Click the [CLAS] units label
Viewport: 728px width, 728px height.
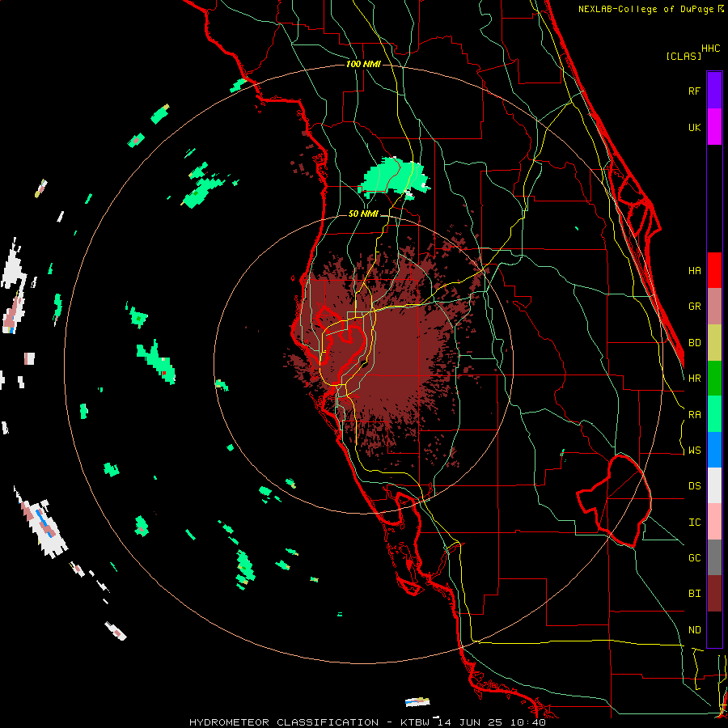pos(683,57)
